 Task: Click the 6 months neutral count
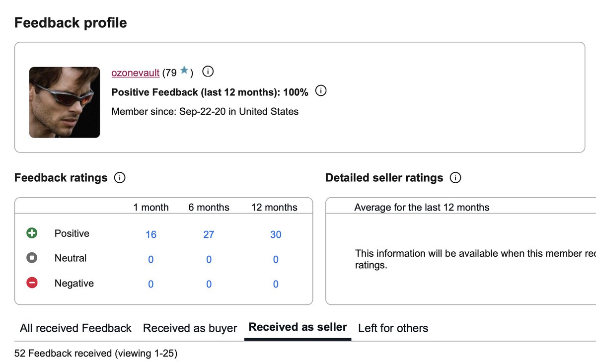click(209, 259)
